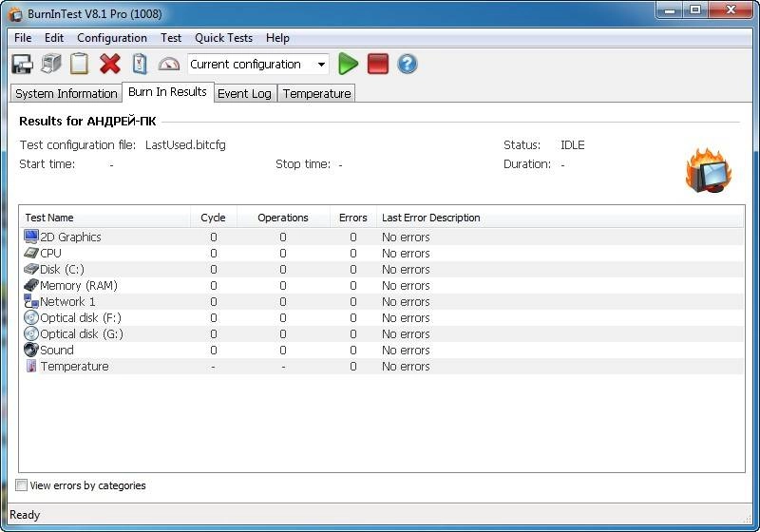Screen dimensions: 760x532
Task: Open the File menu
Action: coord(23,38)
